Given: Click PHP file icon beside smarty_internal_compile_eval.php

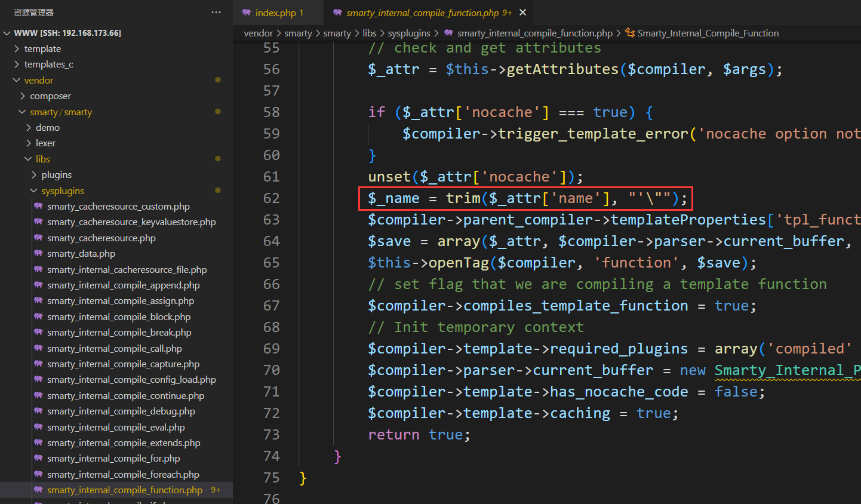Looking at the screenshot, I should [38, 428].
